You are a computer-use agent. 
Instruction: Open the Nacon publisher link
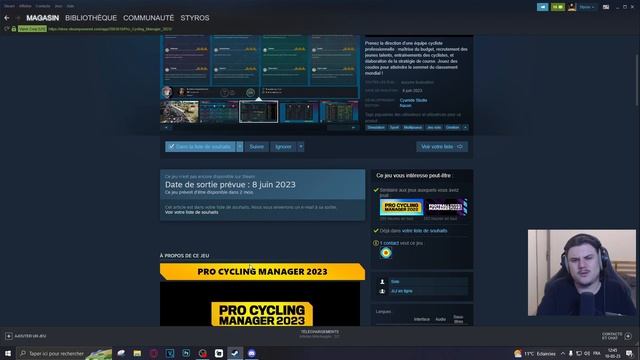tap(405, 105)
